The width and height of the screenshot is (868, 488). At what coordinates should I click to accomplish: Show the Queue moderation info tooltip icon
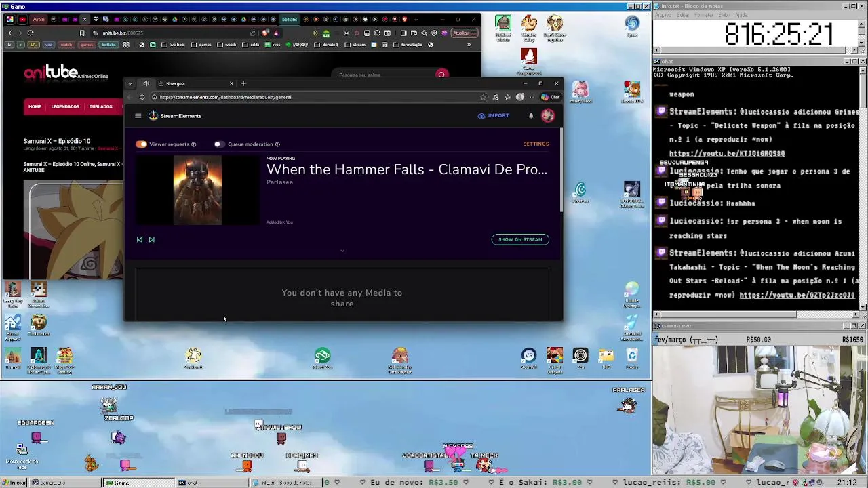tap(277, 144)
